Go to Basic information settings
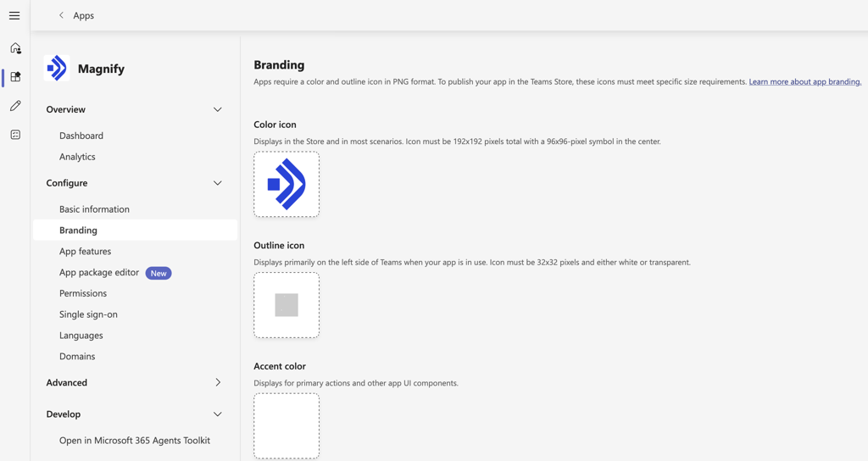Screen dimensions: 868x461 tap(94, 209)
